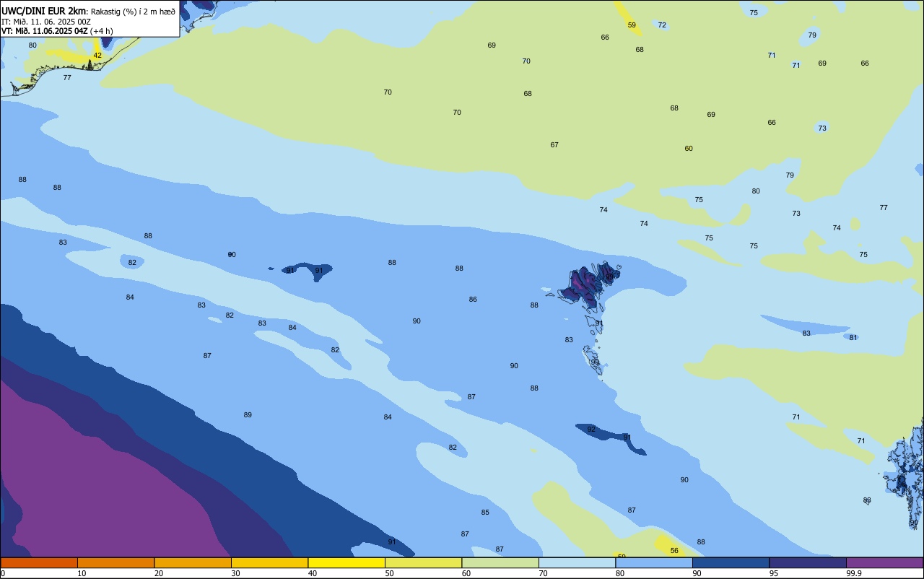Click the map value 60
Viewport: 924px width, 579px height.
point(689,149)
